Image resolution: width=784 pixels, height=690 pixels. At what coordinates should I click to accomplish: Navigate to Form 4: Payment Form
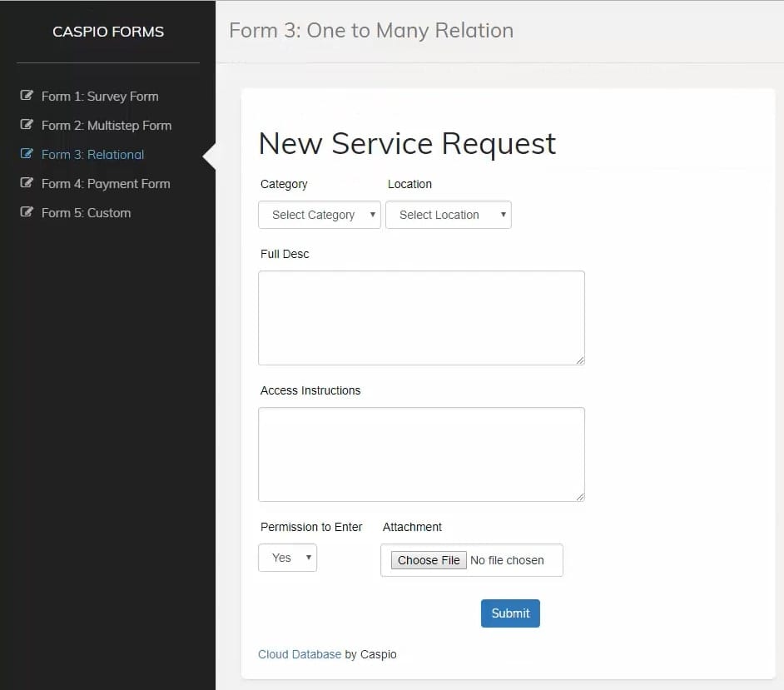tap(106, 184)
